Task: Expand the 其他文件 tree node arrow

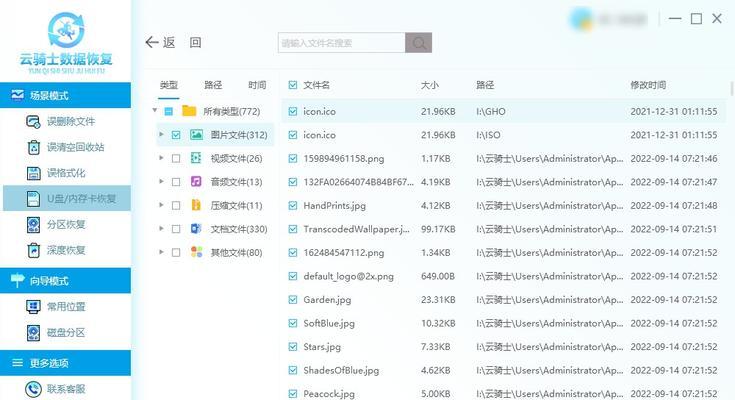Action: coord(161,252)
